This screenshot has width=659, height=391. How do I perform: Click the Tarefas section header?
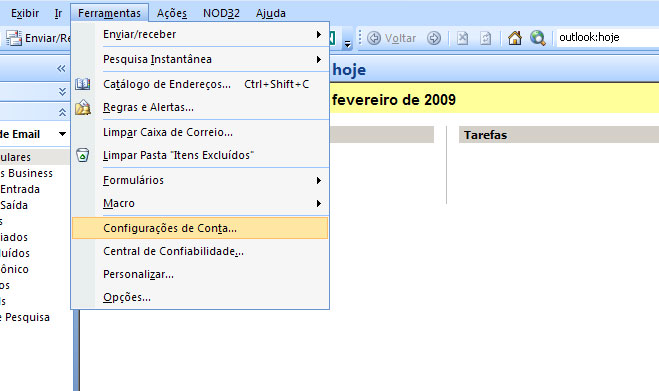[559, 135]
